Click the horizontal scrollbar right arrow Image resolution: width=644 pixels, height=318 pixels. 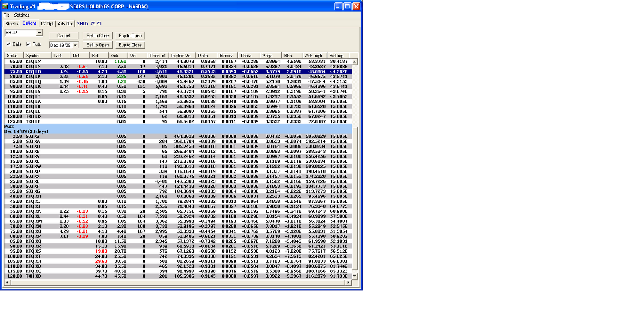pyautogui.click(x=349, y=283)
